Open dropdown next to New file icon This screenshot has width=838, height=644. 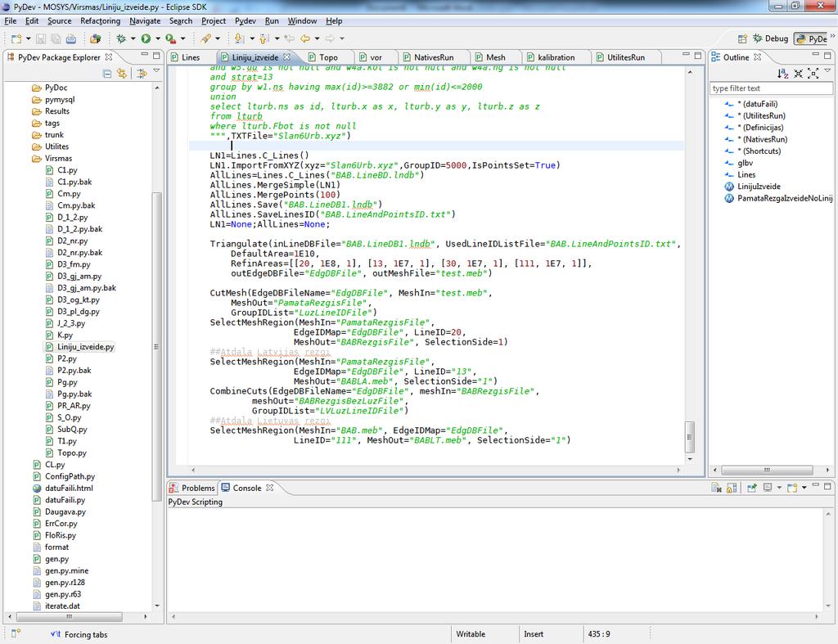(29, 38)
